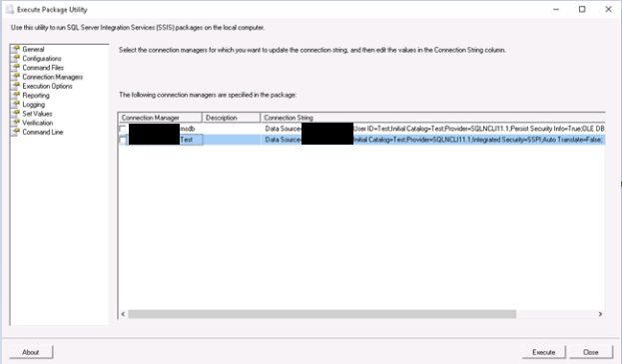Open the Execution Options page icon
622x364 pixels.
click(15, 86)
